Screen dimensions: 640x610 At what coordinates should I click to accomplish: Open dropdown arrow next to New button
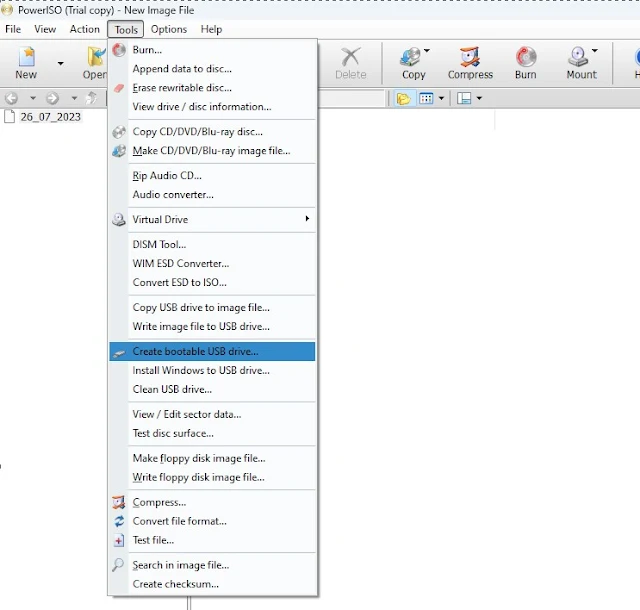coord(60,63)
